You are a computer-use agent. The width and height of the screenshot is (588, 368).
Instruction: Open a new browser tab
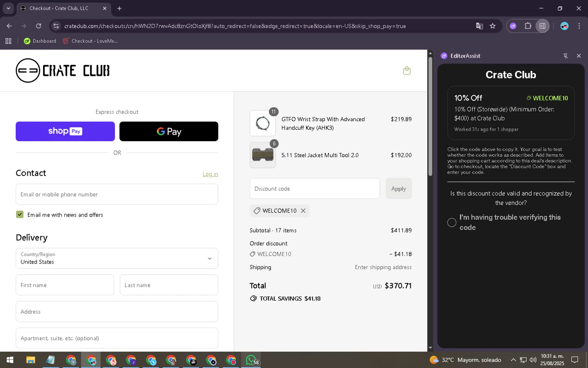pos(120,8)
